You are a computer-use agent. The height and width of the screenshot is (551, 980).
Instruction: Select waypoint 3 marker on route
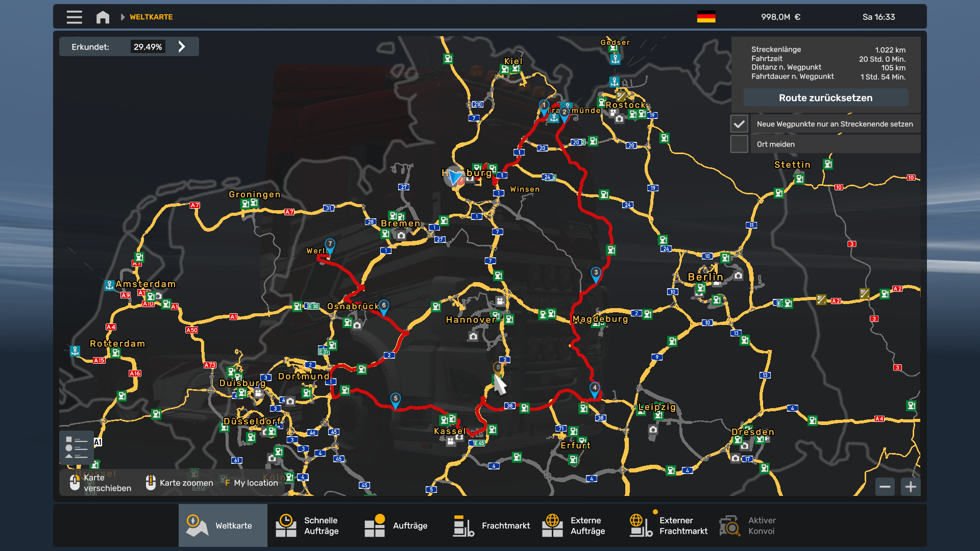coord(596,273)
